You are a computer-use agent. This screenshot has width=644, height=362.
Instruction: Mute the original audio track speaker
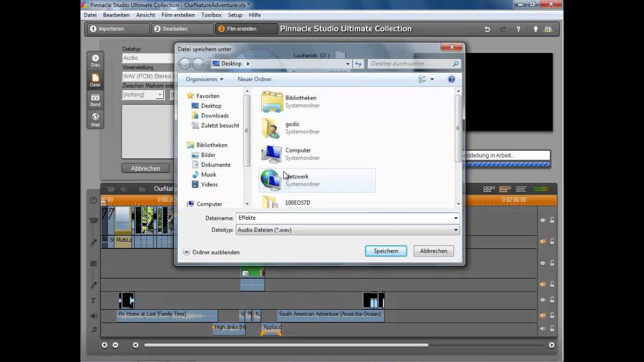(543, 241)
